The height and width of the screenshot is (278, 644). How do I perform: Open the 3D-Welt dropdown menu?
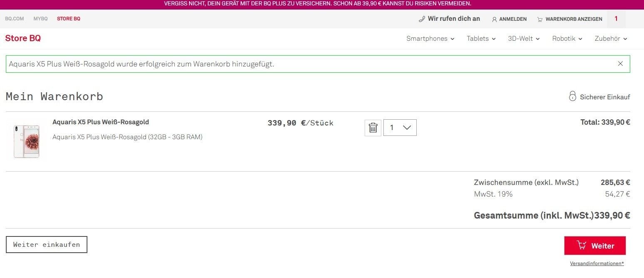(524, 39)
